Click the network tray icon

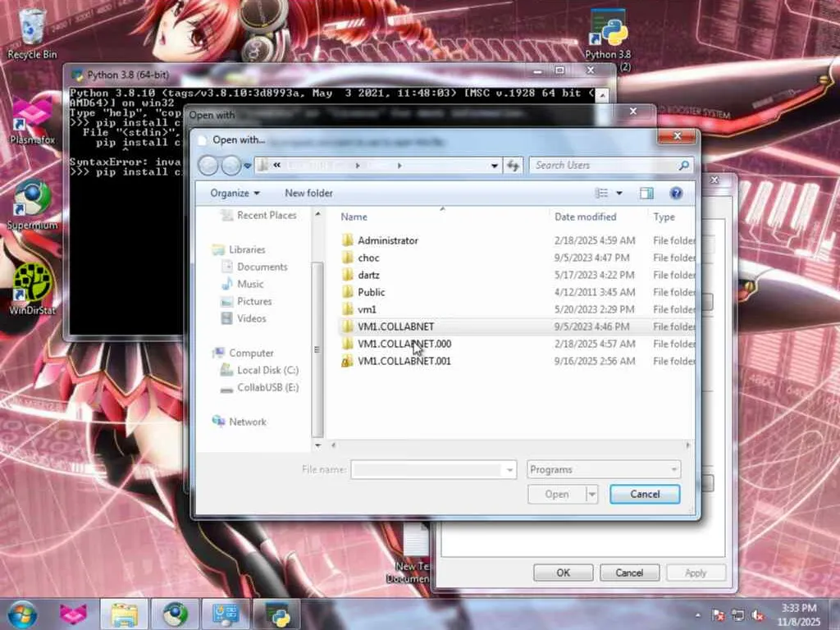pyautogui.click(x=738, y=615)
